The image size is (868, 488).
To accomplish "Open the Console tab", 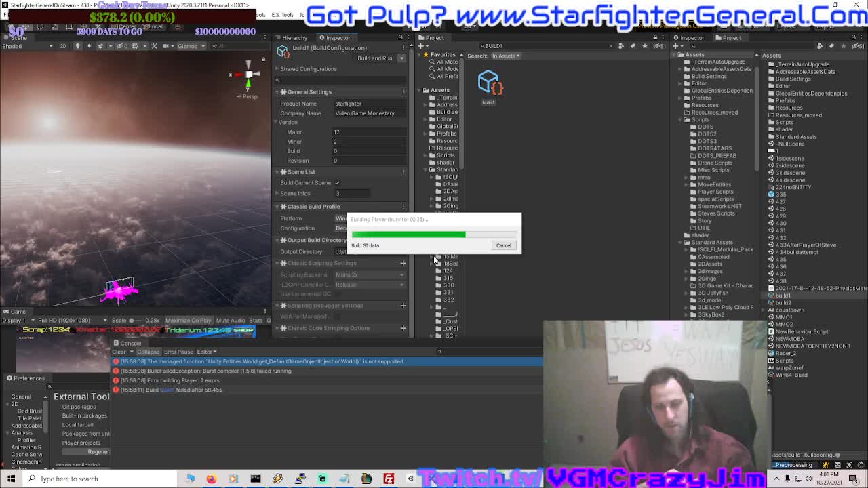I will click(x=128, y=343).
